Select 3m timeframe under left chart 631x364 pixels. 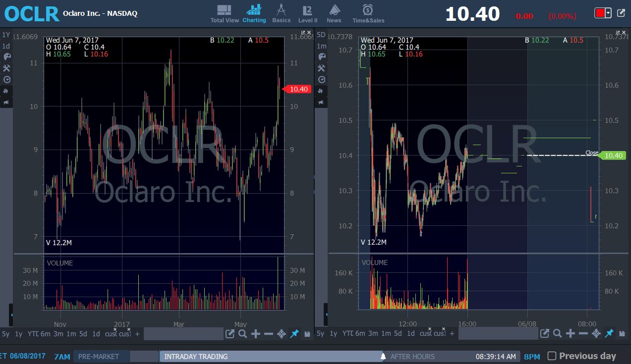tap(58, 334)
